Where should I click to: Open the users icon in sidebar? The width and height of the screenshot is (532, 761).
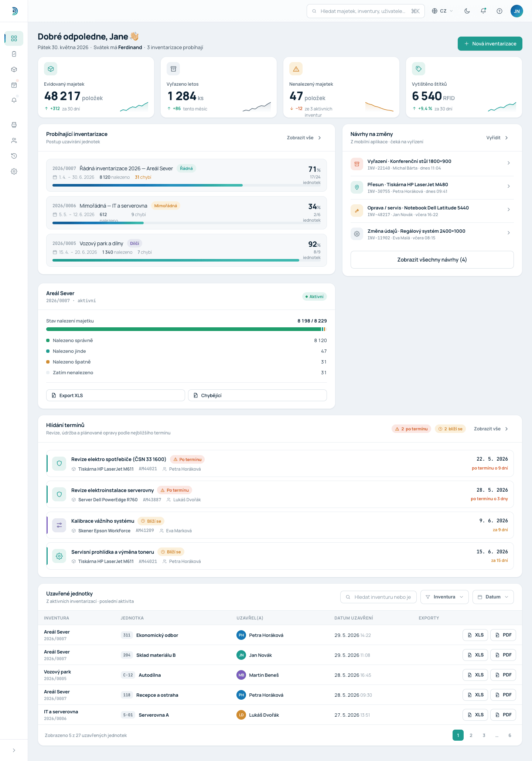tap(14, 140)
